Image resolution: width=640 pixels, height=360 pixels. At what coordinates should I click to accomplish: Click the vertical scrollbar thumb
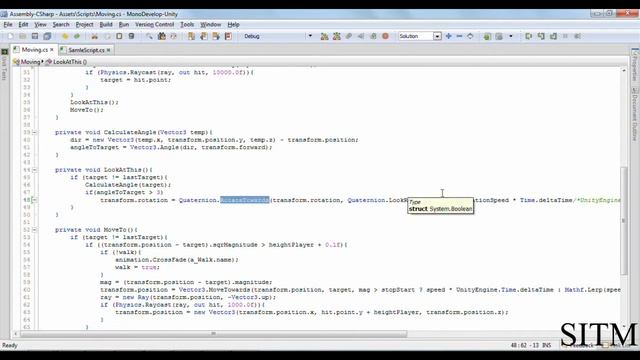pos(623,220)
